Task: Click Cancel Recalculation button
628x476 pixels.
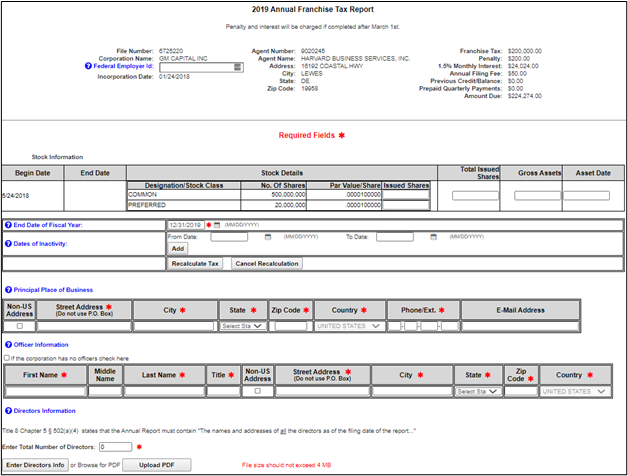Action: [x=266, y=263]
